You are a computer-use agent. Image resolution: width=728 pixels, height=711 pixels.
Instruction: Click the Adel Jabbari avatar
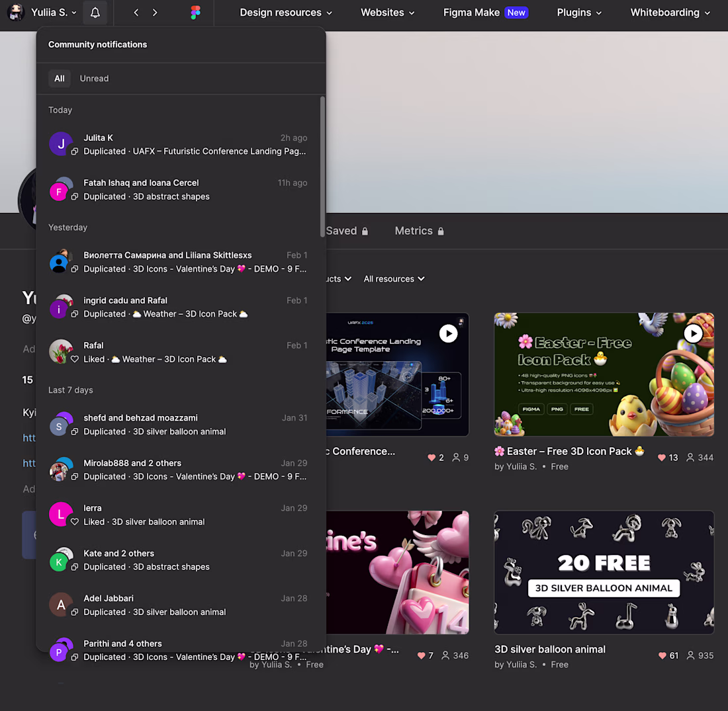pyautogui.click(x=61, y=605)
